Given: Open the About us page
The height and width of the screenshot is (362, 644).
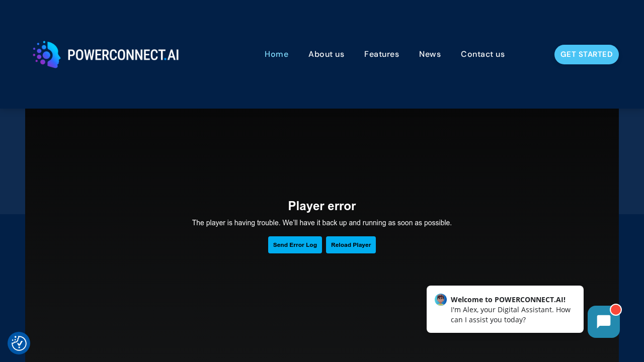Looking at the screenshot, I should pos(327,54).
